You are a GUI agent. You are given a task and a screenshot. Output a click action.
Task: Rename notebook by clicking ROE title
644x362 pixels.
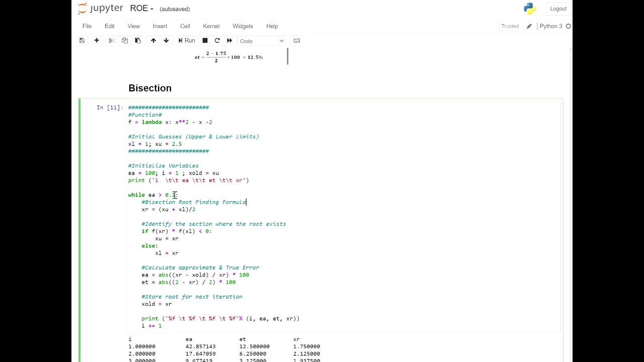point(141,9)
